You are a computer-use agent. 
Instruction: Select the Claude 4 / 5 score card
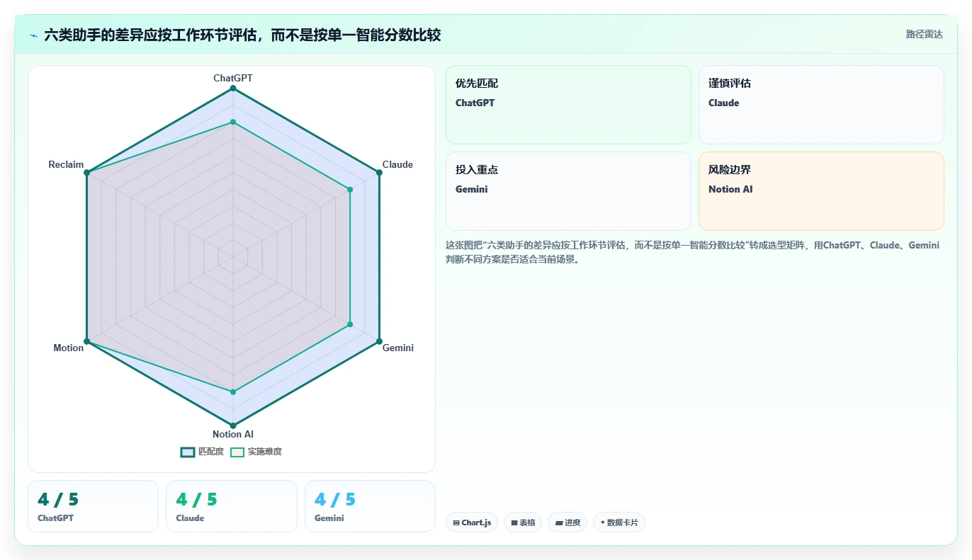[231, 506]
